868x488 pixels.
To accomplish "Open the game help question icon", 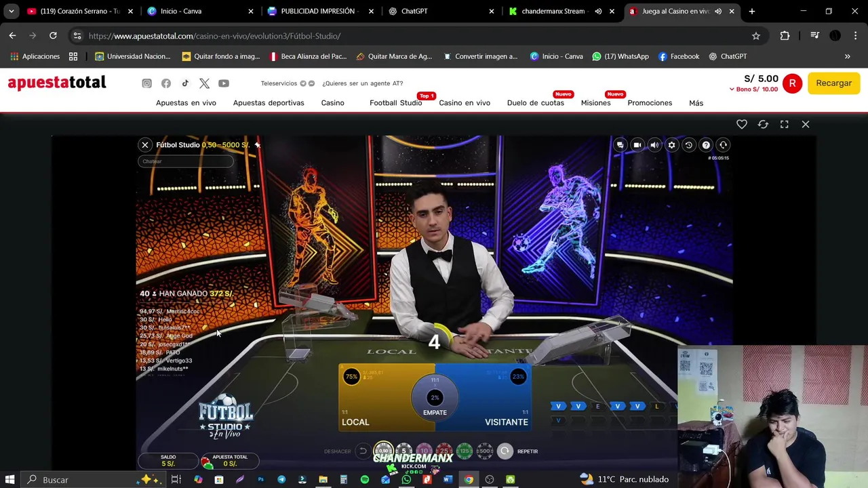I will 706,144.
